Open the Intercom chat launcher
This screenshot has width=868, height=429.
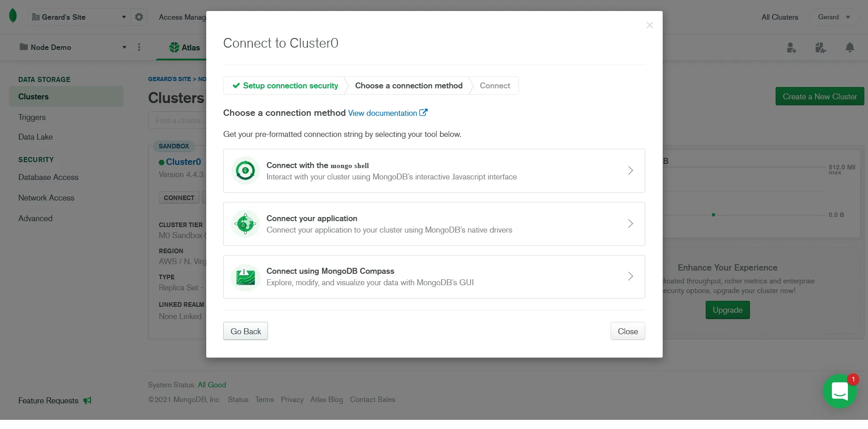click(840, 391)
